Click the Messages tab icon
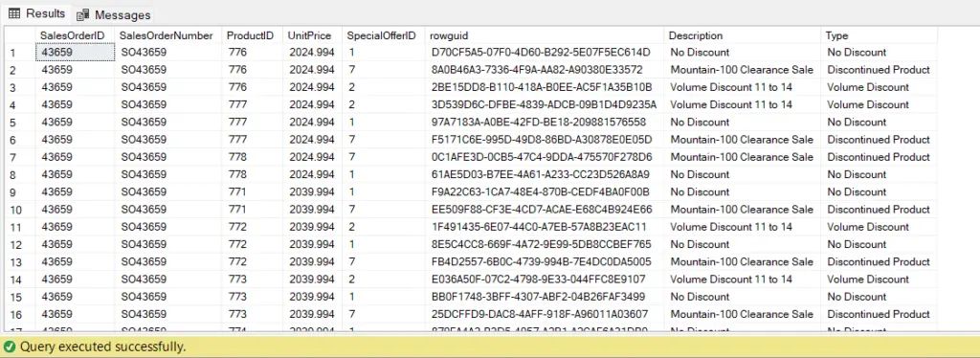Image resolution: width=980 pixels, height=358 pixels. (x=82, y=15)
